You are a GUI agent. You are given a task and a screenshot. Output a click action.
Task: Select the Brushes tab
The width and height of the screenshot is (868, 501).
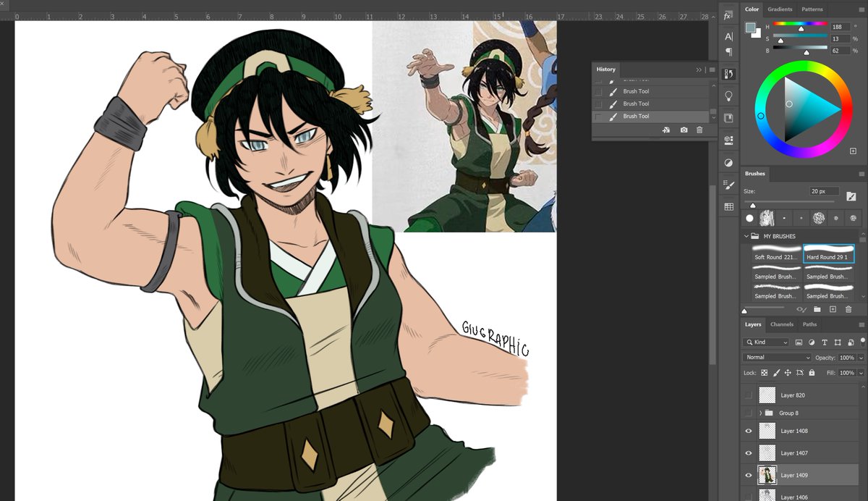tap(755, 174)
